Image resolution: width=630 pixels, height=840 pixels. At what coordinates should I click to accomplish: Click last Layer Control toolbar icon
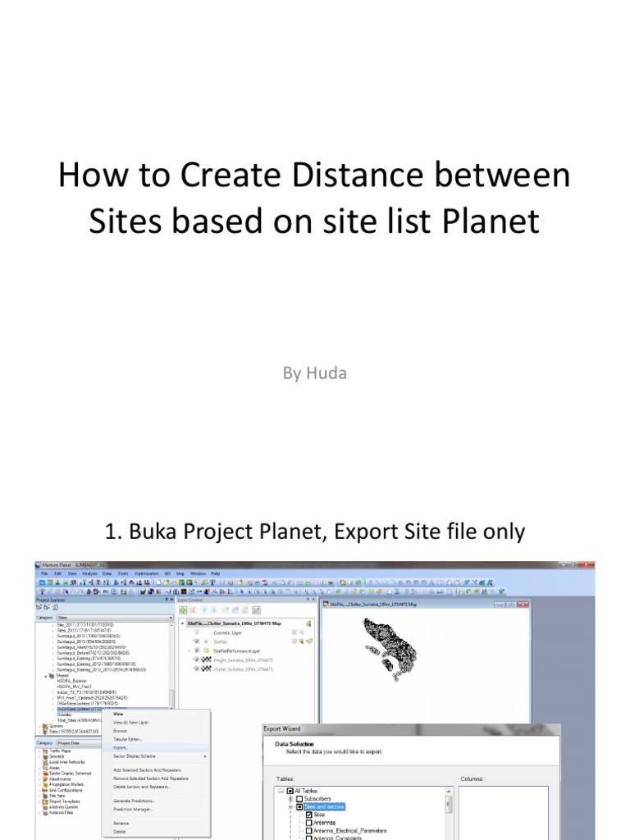tap(256, 610)
